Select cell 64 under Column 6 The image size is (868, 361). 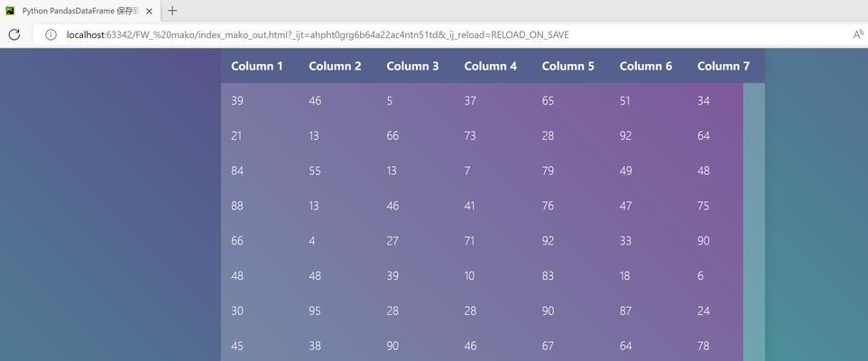coord(625,346)
